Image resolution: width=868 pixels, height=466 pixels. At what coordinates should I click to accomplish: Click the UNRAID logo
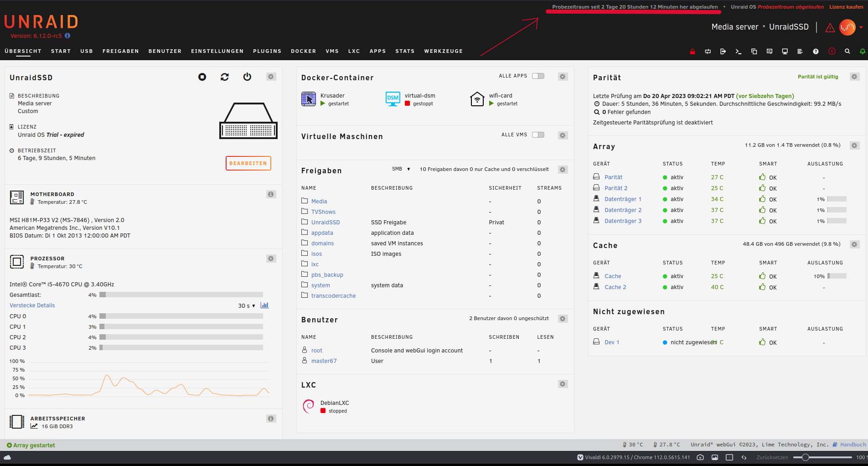41,22
